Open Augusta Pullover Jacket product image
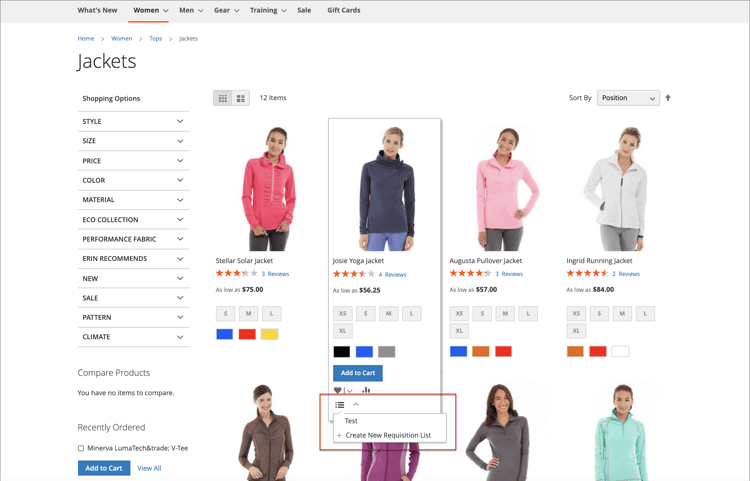 point(505,188)
